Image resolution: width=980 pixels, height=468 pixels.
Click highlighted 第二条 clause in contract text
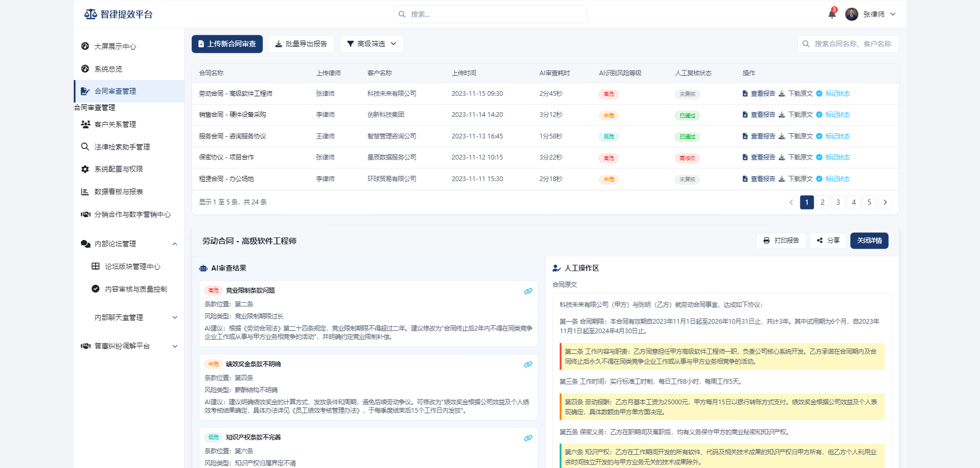pyautogui.click(x=722, y=356)
